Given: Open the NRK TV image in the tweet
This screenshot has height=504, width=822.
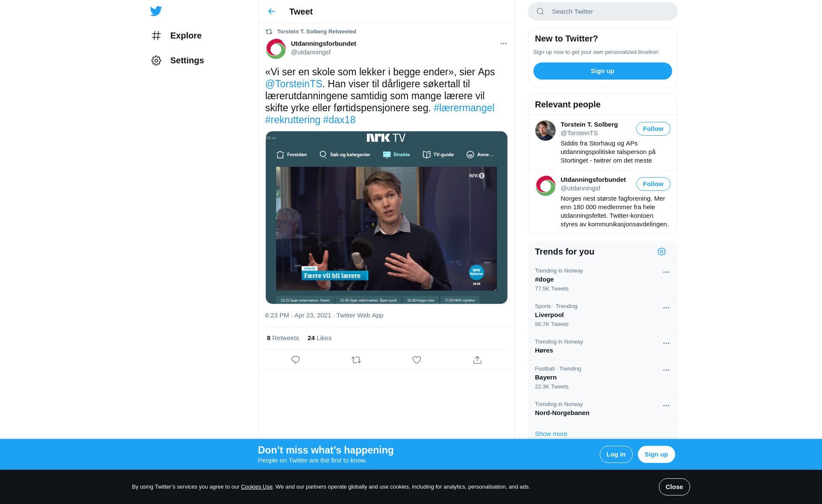Looking at the screenshot, I should coord(386,217).
